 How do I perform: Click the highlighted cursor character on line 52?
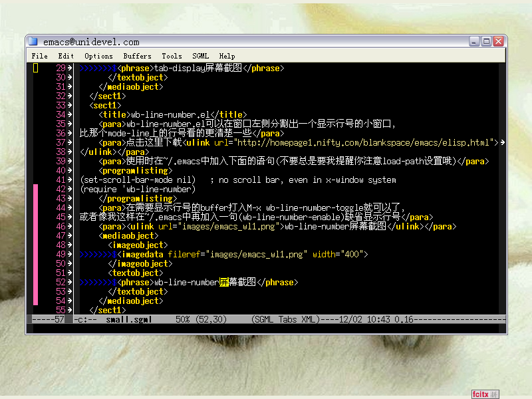tap(224, 282)
